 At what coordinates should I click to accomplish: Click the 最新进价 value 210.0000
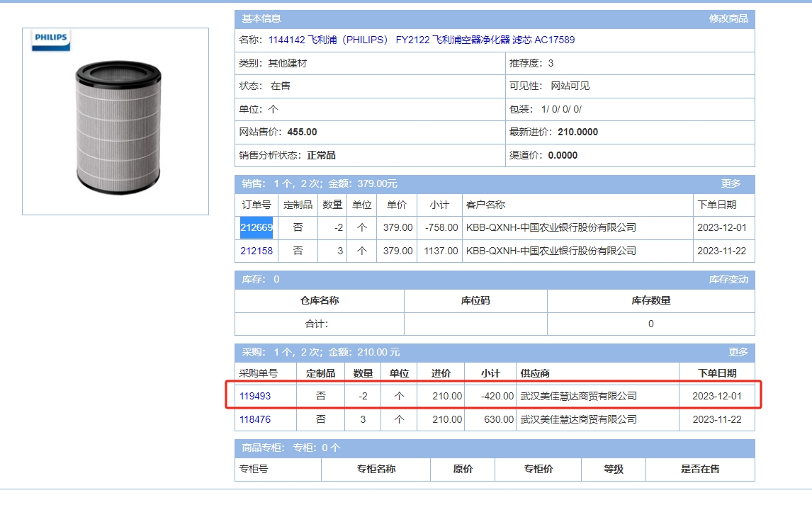(x=577, y=132)
